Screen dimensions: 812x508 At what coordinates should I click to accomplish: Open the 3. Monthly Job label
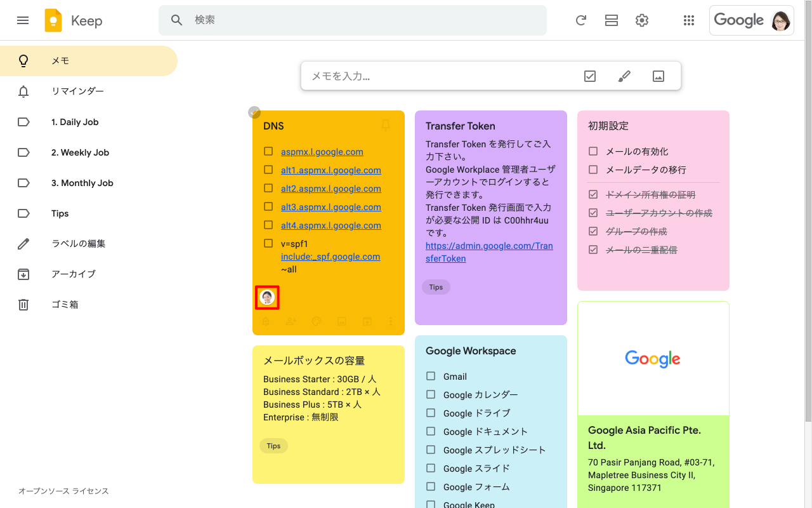click(89, 183)
